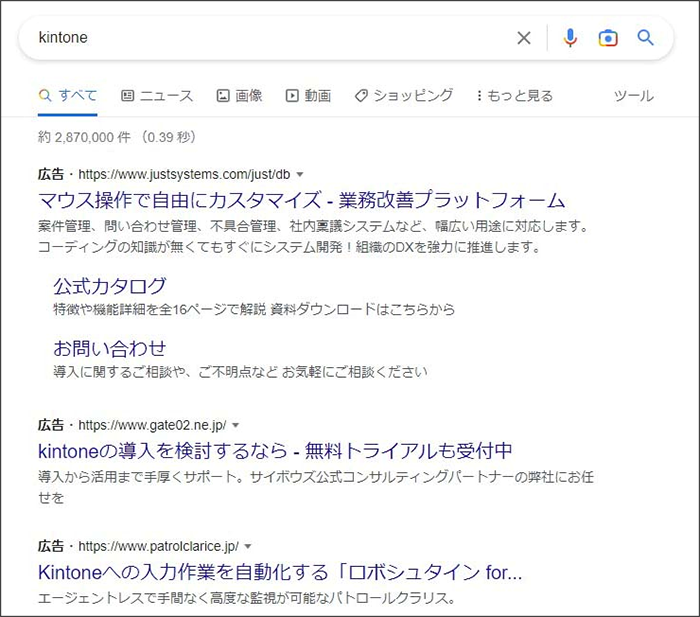Click the blue magnifier search button
The height and width of the screenshot is (617, 700).
point(645,38)
